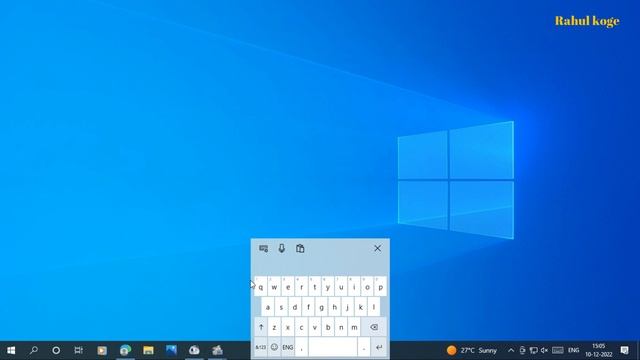The height and width of the screenshot is (360, 640).
Task: Tap the t key on touch keyboard
Action: (314, 287)
